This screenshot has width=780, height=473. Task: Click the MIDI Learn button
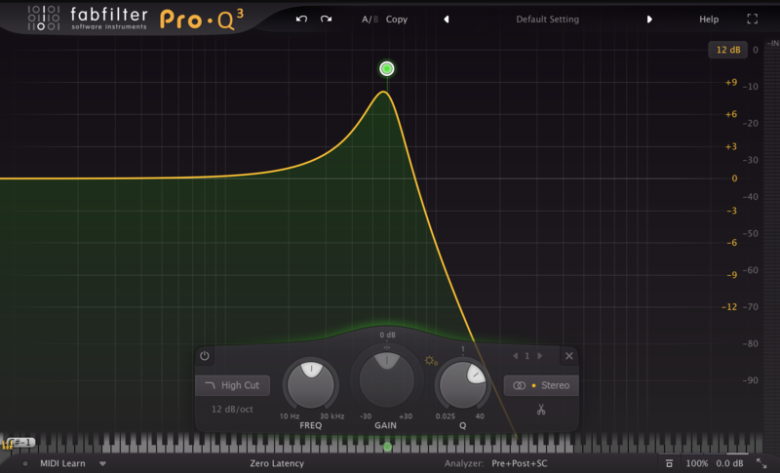(63, 464)
